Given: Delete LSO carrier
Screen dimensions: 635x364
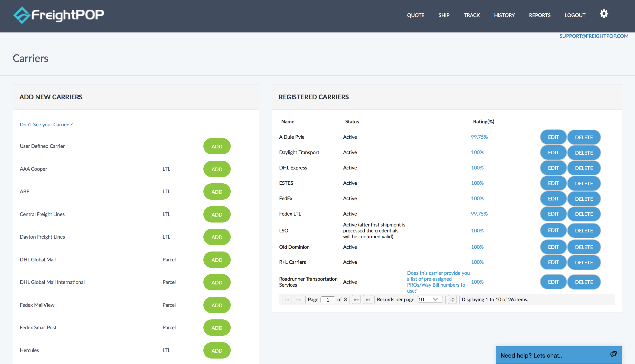Looking at the screenshot, I should tap(584, 230).
